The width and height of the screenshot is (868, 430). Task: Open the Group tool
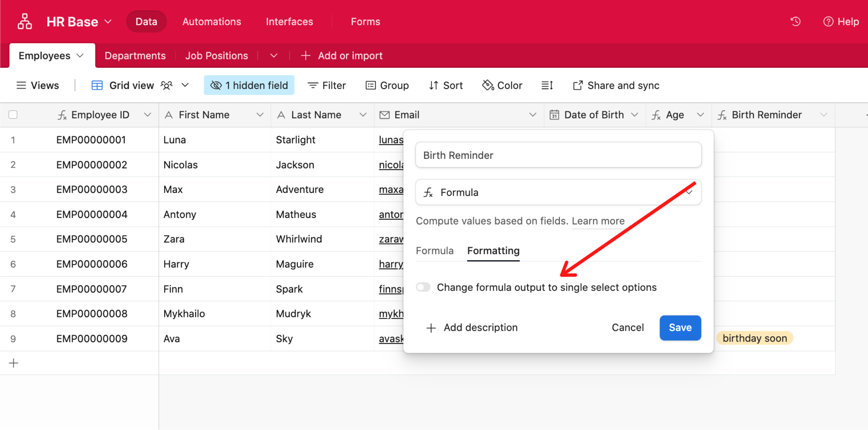(387, 85)
